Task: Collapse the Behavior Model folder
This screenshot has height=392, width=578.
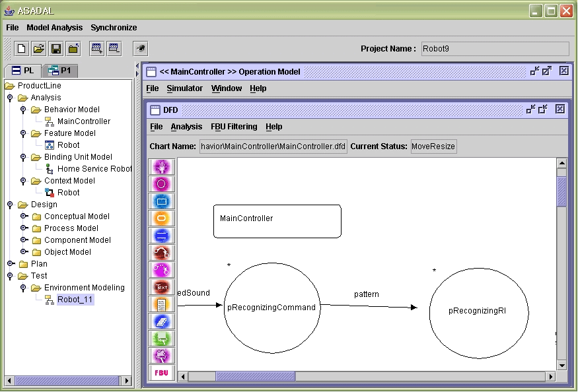Action: tap(23, 110)
